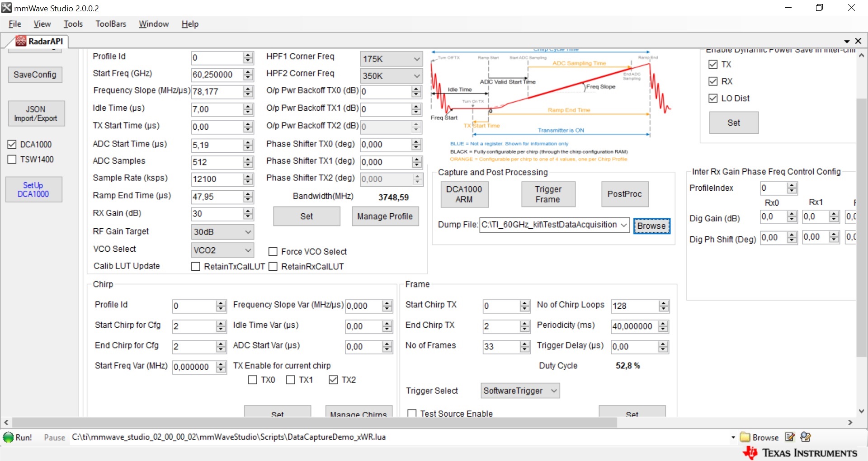The image size is (868, 461).
Task: Toggle RetainRxCalLUT checkbox
Action: (x=273, y=267)
